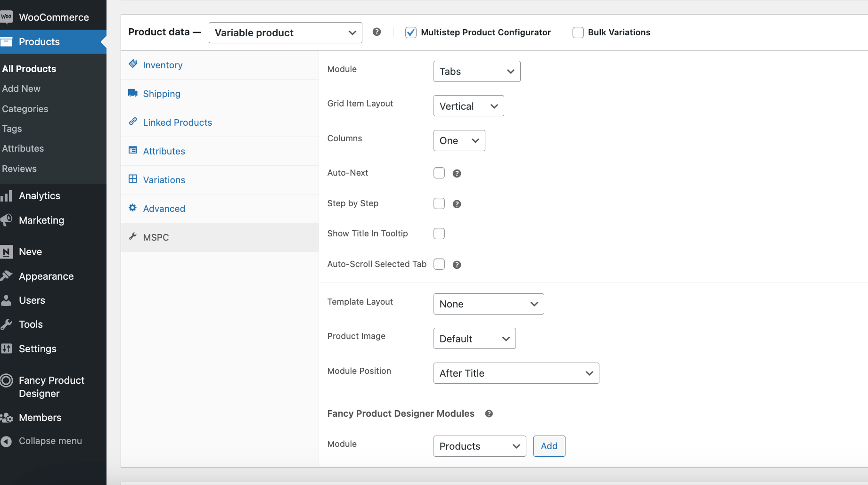The width and height of the screenshot is (868, 485).
Task: Open the Marketing menu item
Action: pyautogui.click(x=53, y=220)
